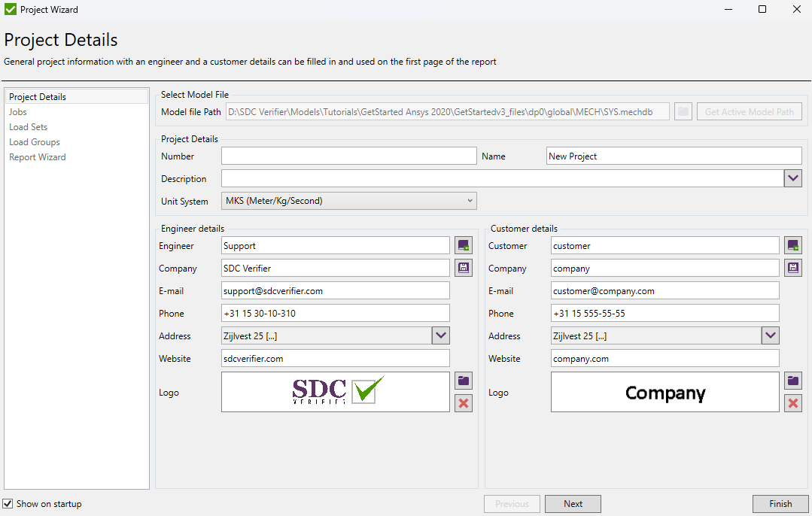The width and height of the screenshot is (812, 516).
Task: Import an engineer from the engineer library
Action: (463, 244)
